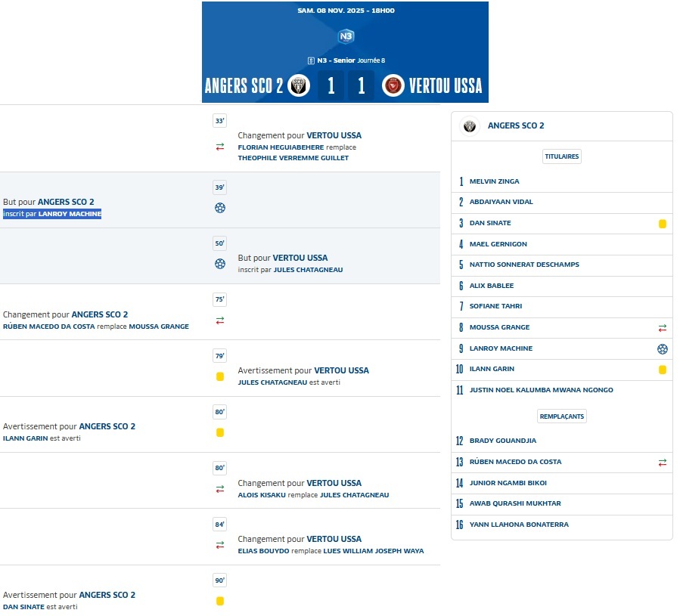This screenshot has height=616, width=680.
Task: Open the VERTOU USSA team name in the score header
Action: pos(446,86)
